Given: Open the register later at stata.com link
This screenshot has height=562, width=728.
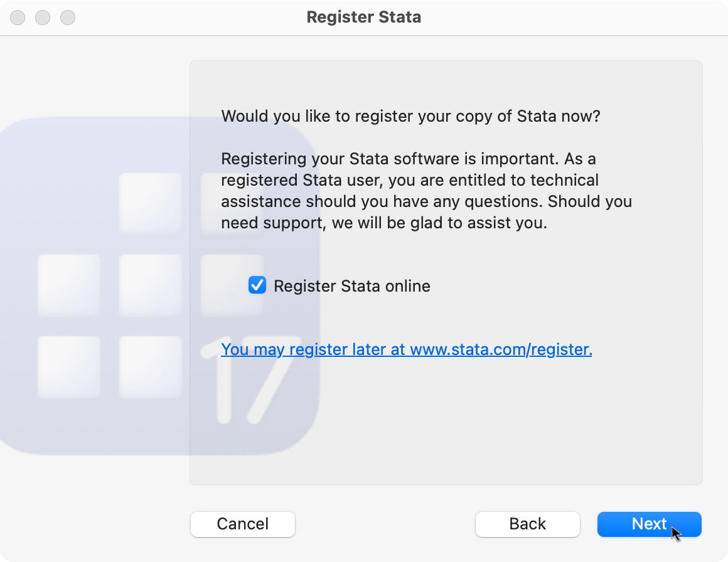Looking at the screenshot, I should (x=406, y=349).
